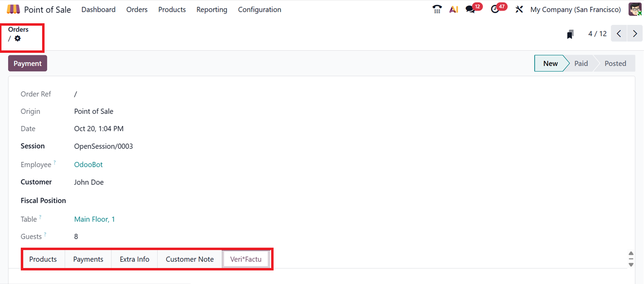Open the Main Floor, 1 table link

pyautogui.click(x=94, y=219)
